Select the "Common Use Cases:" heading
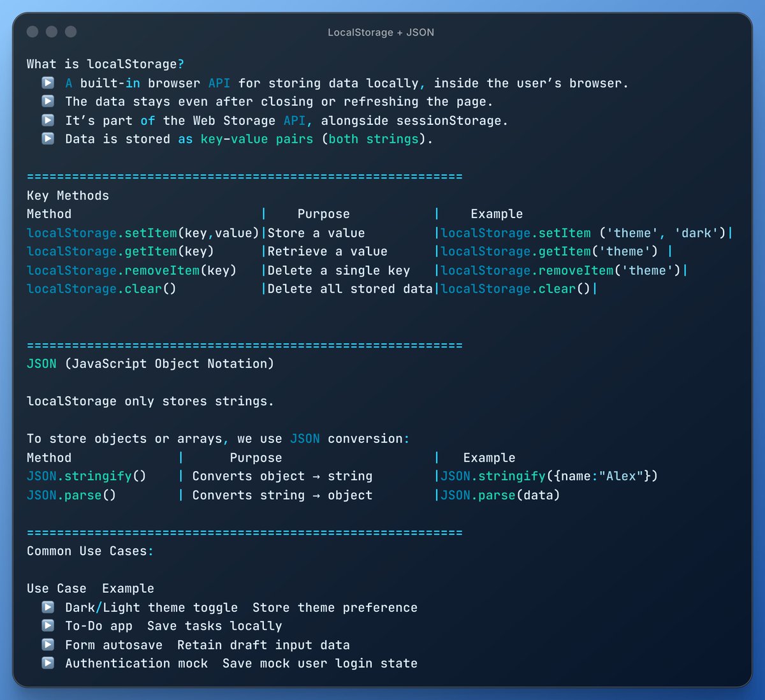The width and height of the screenshot is (765, 700). [89, 550]
